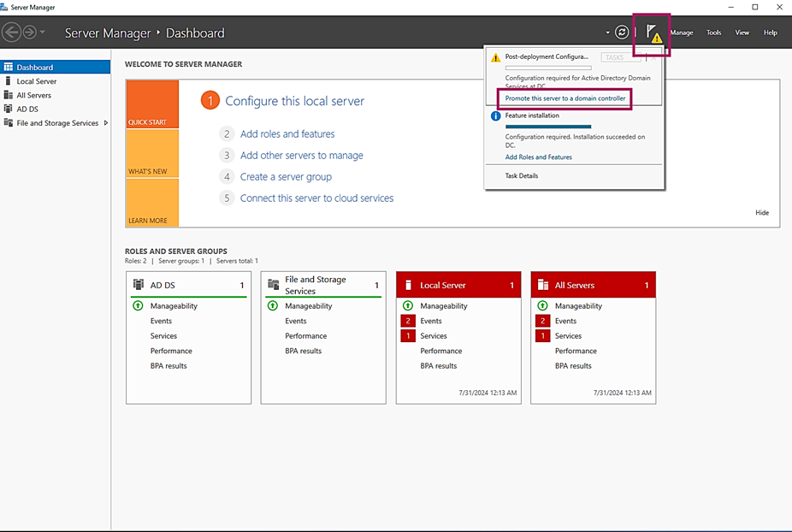Open Local Server from the sidebar
Image resolution: width=792 pixels, height=532 pixels.
tap(36, 81)
